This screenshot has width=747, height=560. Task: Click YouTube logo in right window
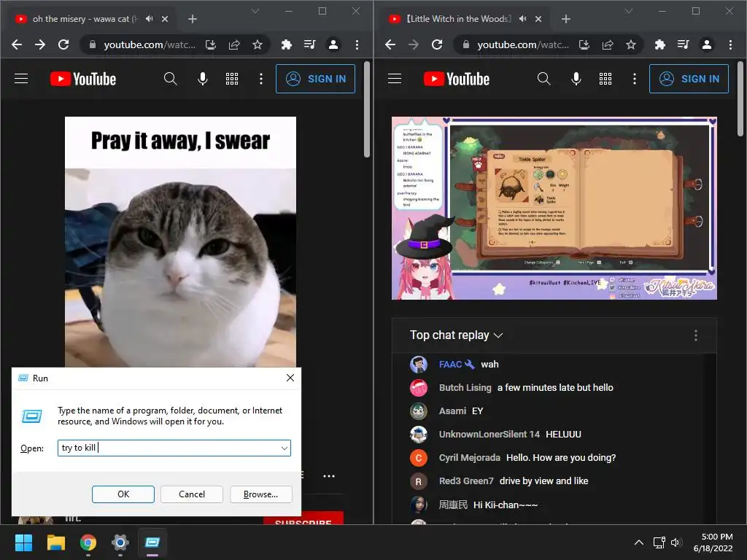457,79
